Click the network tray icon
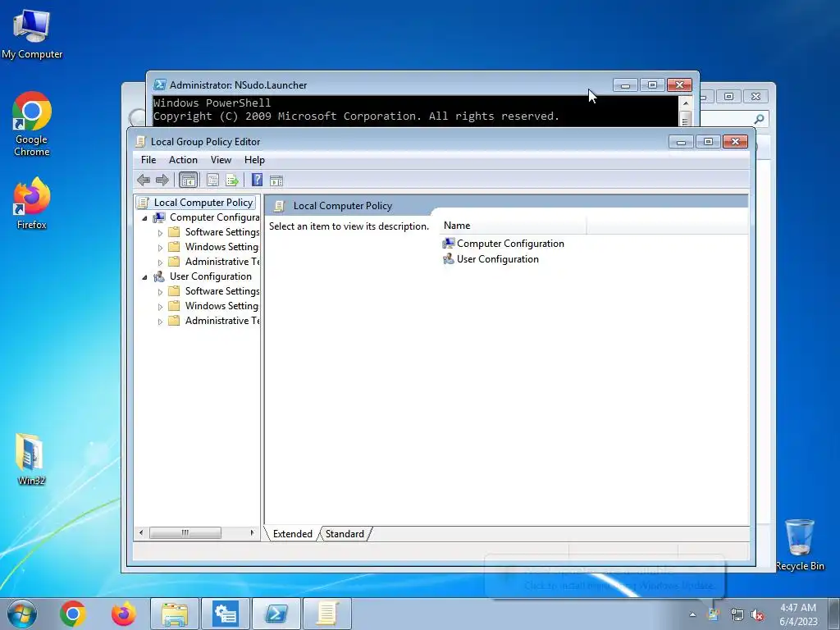 [x=737, y=614]
